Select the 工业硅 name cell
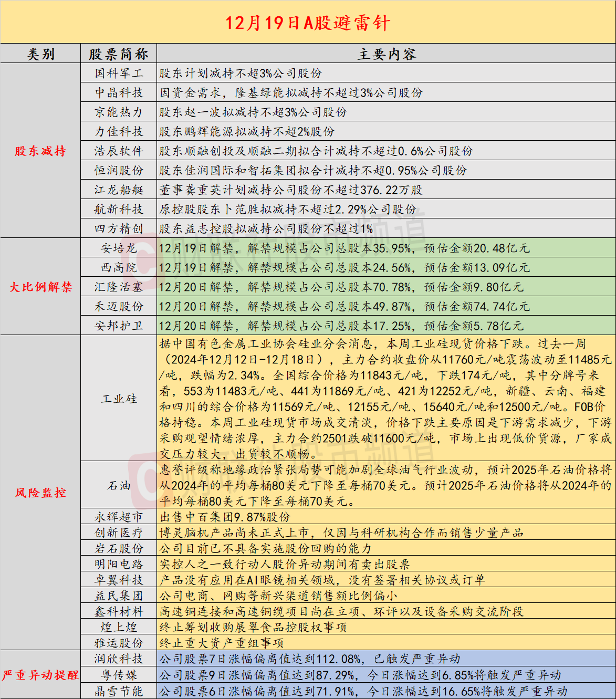The height and width of the screenshot is (699, 616). point(119,399)
